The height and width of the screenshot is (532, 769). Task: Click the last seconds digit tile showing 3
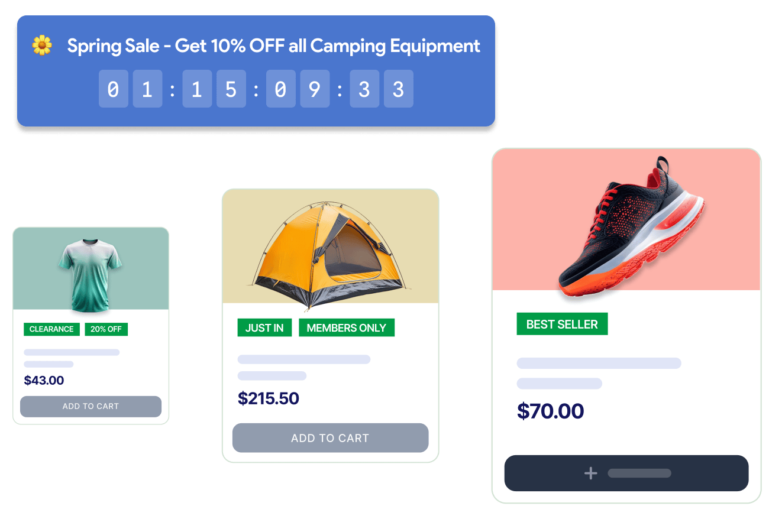pyautogui.click(x=399, y=89)
